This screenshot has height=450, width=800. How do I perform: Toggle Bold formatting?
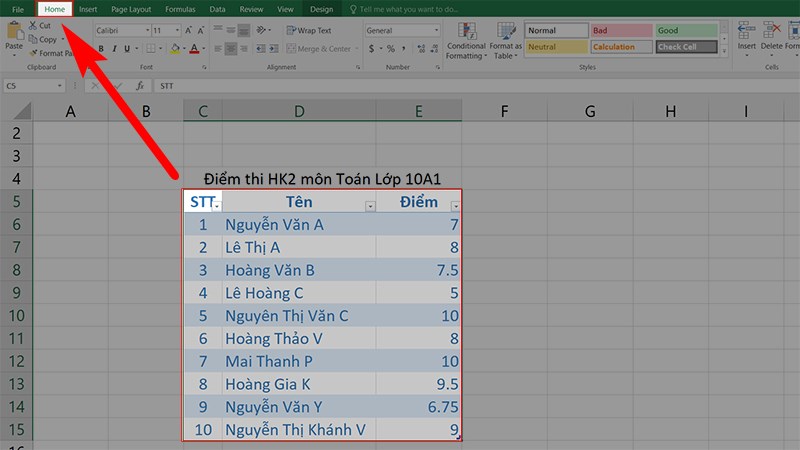click(101, 48)
